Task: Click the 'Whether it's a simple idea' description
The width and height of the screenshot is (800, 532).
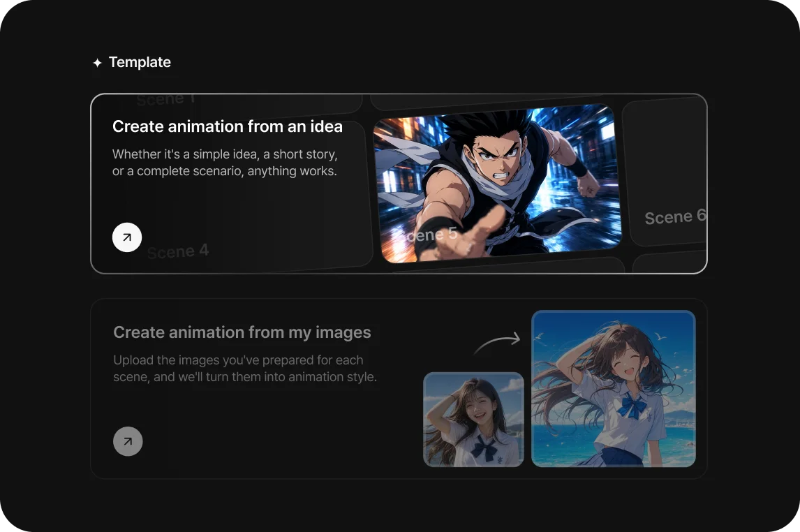Action: 225,162
